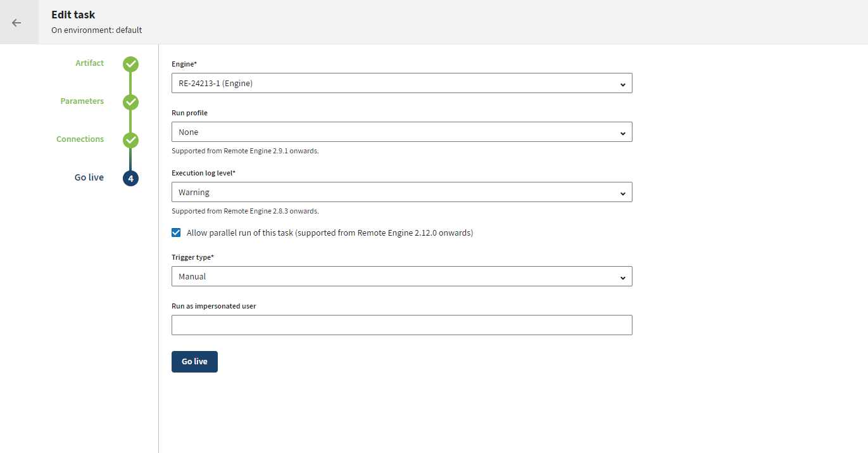
Task: Click the Connections step checkmark icon
Action: click(x=130, y=140)
